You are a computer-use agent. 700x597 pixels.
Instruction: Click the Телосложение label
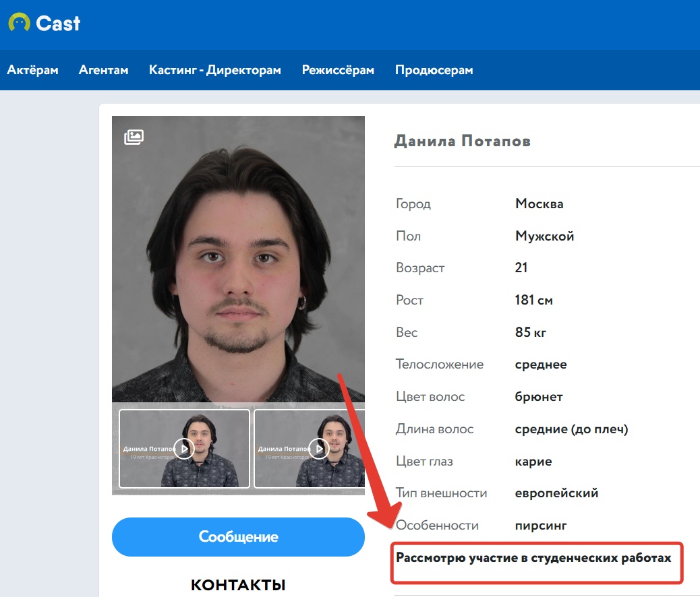440,365
